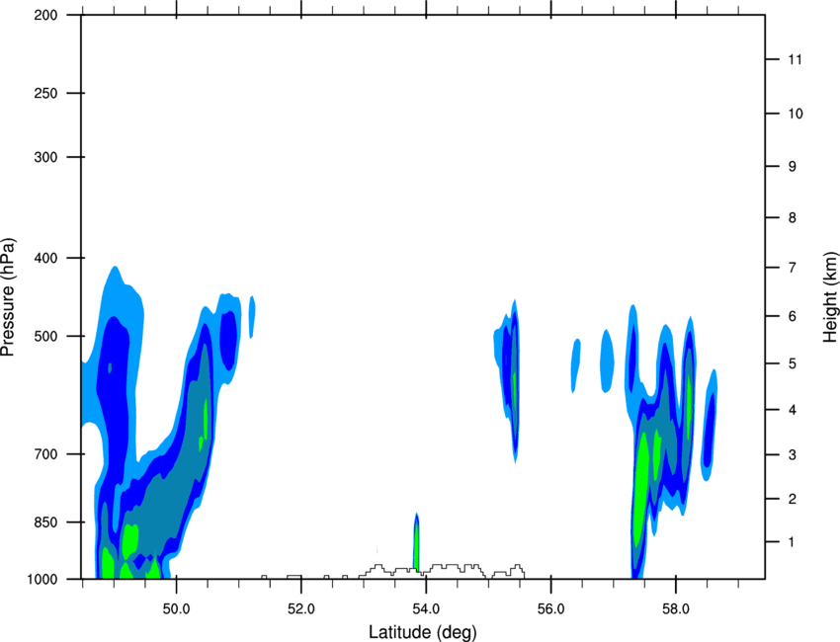840x642 pixels.
Task: Click the 6 km height label
Action: pos(793,316)
